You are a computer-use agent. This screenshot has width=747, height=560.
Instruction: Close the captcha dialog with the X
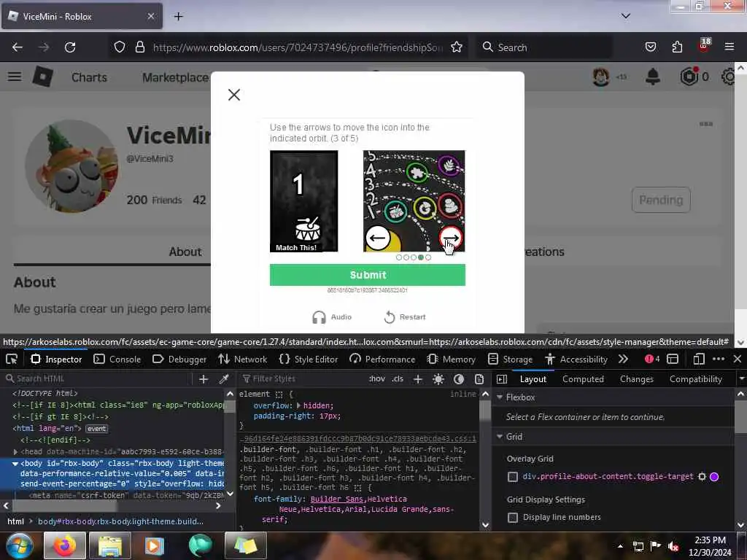[x=234, y=95]
